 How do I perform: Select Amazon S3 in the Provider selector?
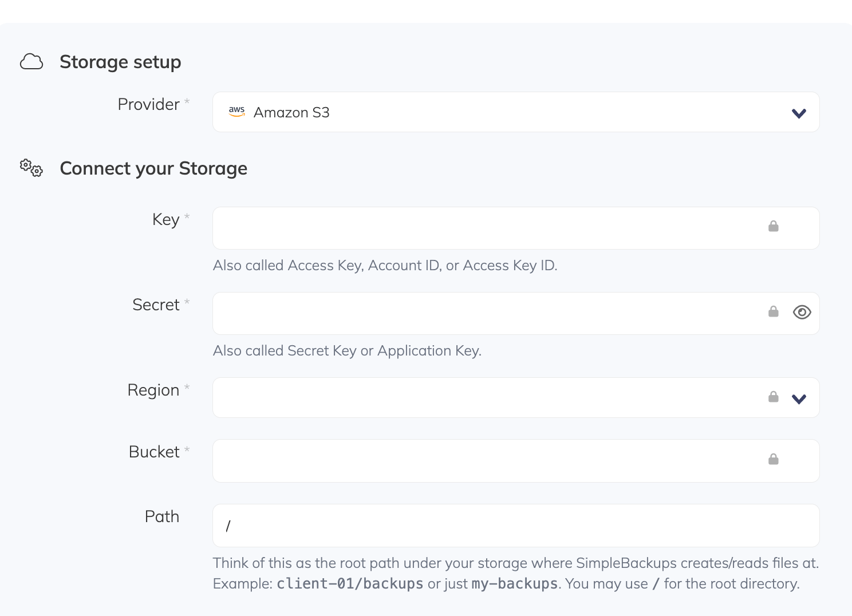[x=292, y=112]
